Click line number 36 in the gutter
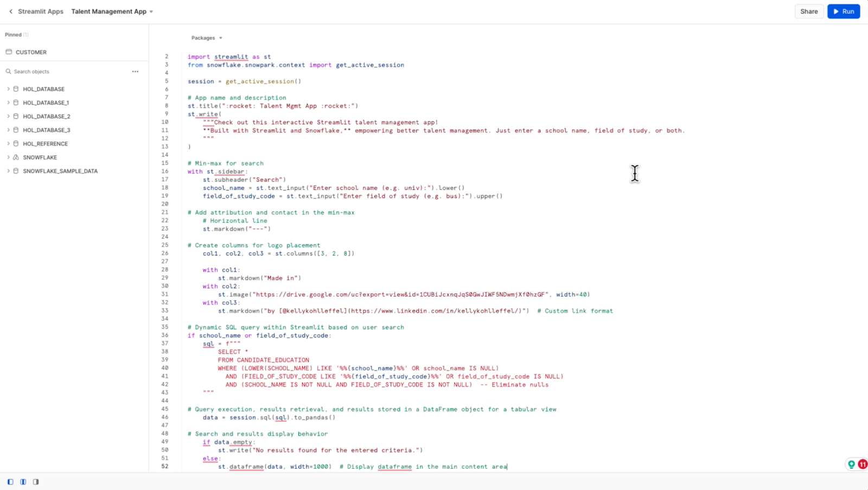The width and height of the screenshot is (868, 490). (x=164, y=335)
